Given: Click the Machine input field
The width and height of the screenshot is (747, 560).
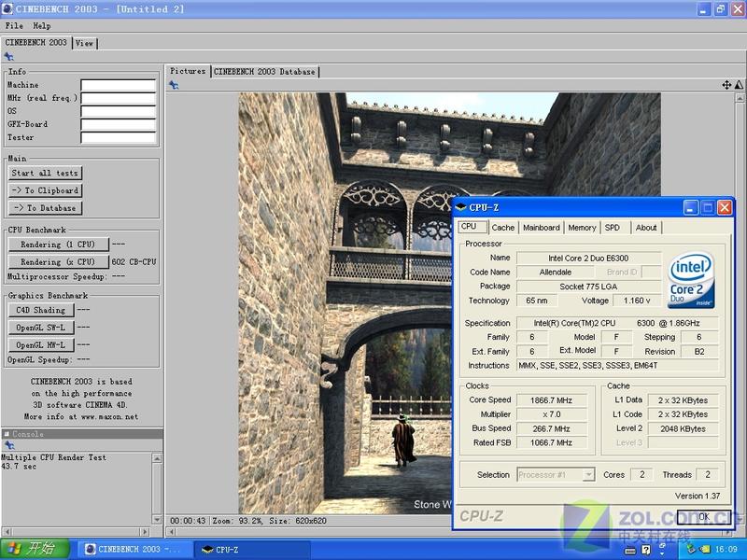Looking at the screenshot, I should coord(119,85).
